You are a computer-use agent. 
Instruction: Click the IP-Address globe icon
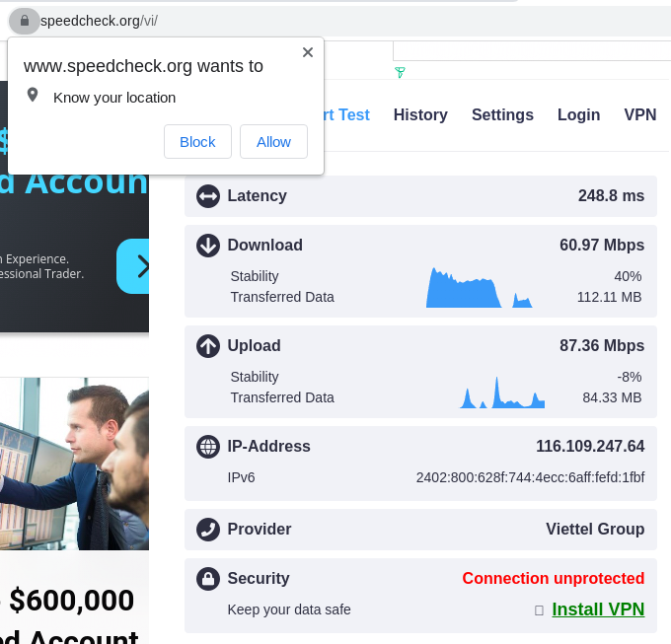click(207, 447)
